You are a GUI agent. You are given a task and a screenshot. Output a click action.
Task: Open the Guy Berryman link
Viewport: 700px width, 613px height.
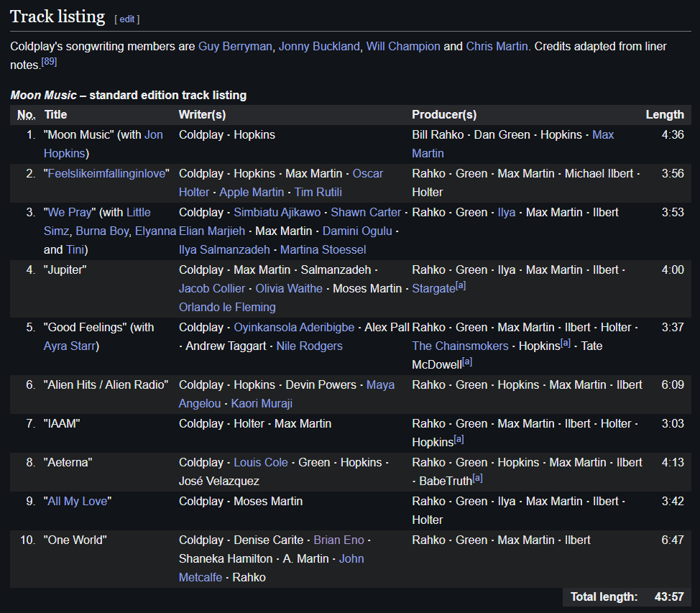pos(235,47)
